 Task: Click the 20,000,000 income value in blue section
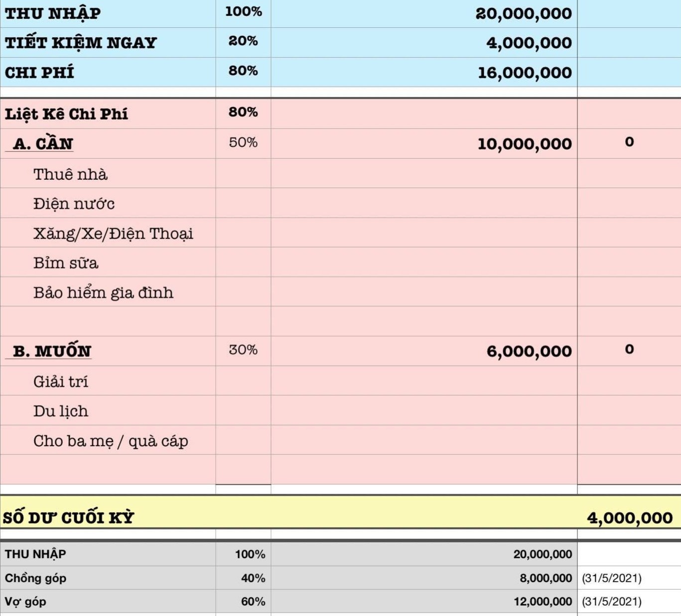(524, 13)
